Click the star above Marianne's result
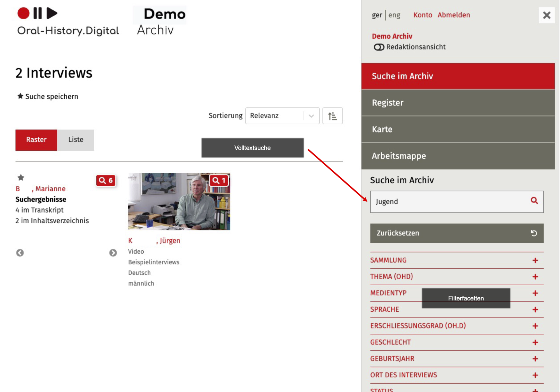 click(21, 178)
